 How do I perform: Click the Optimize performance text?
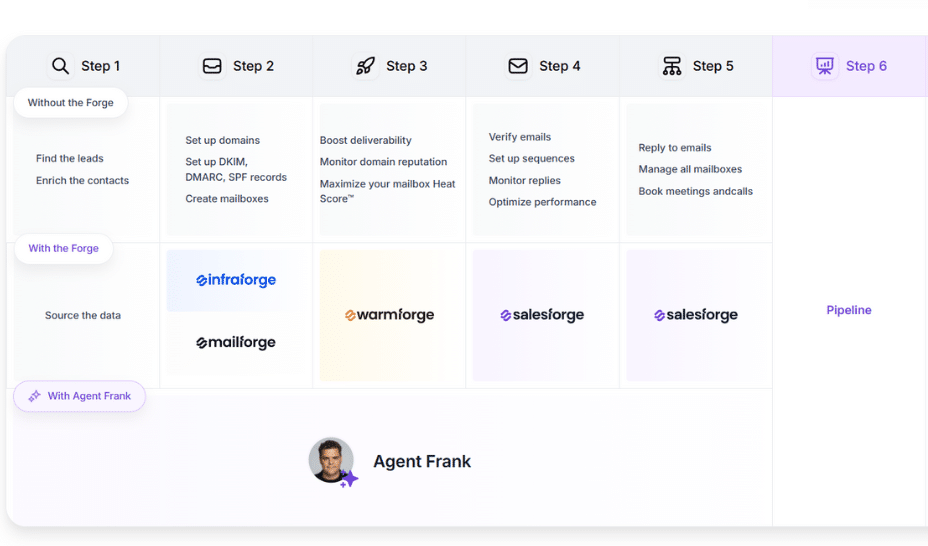pyautogui.click(x=542, y=202)
